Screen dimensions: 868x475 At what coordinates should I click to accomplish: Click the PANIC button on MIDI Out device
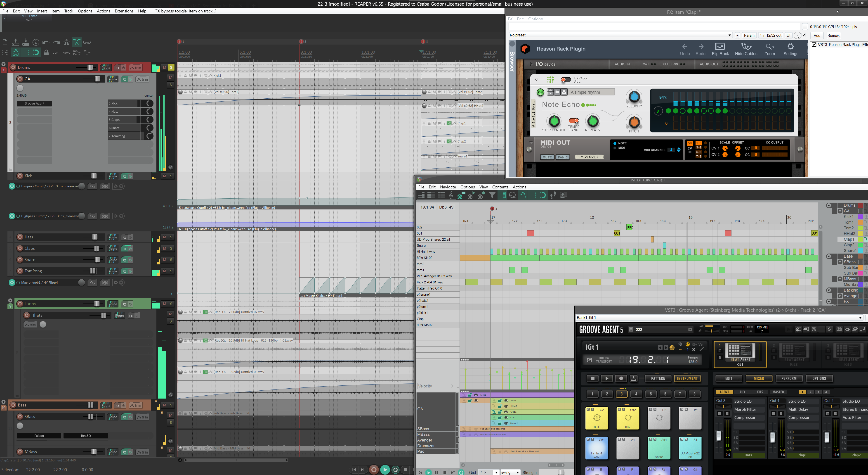pos(562,157)
